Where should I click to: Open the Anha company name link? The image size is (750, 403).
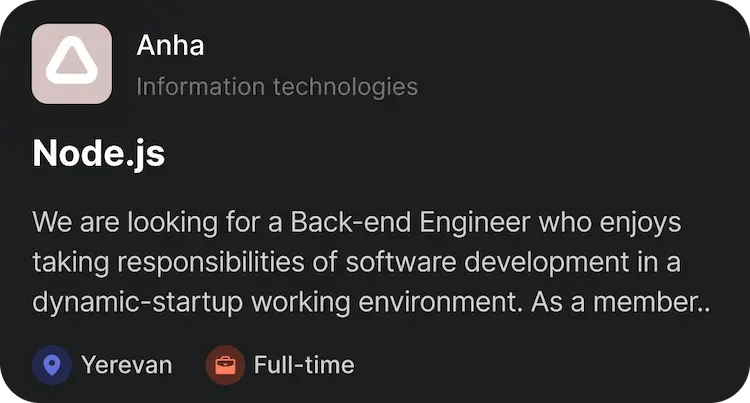tap(170, 45)
